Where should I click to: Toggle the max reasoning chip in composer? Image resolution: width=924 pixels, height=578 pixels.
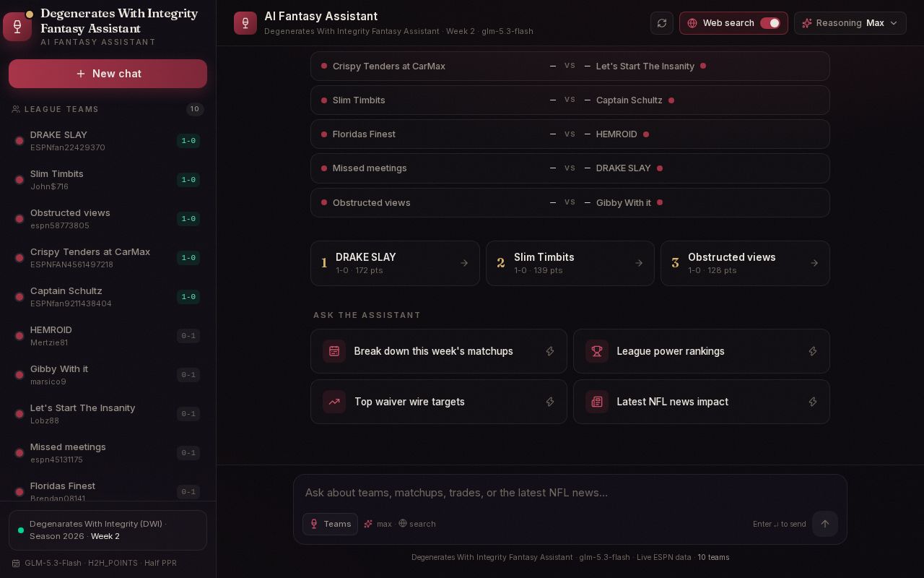tap(378, 524)
